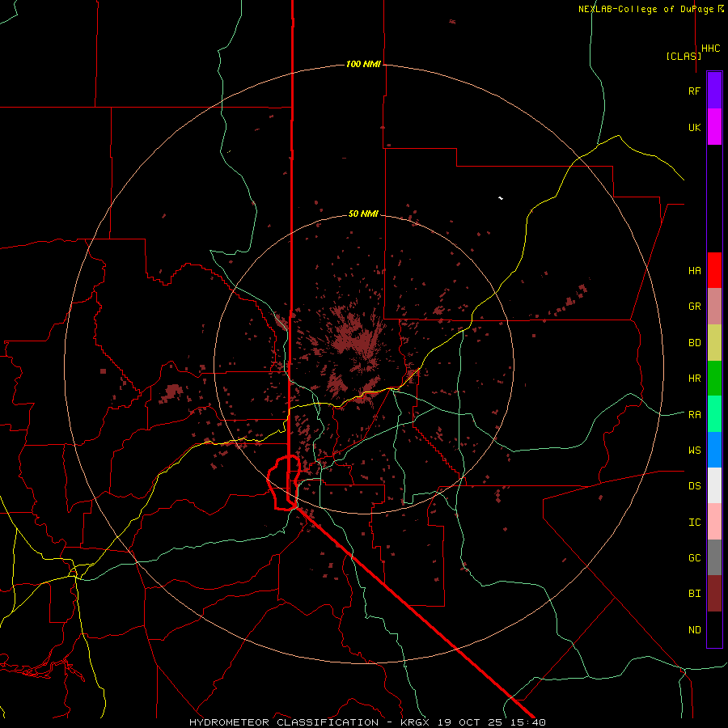Click the IC legend label
The height and width of the screenshot is (728, 728).
694,523
